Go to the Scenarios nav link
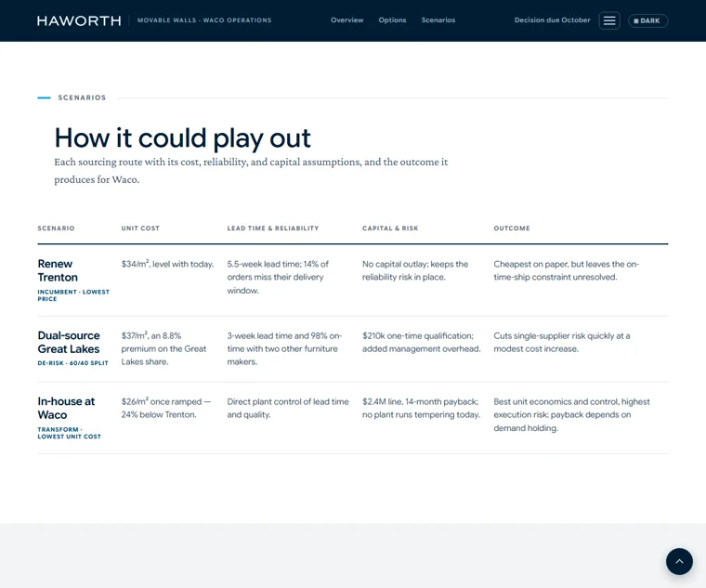 pos(438,20)
